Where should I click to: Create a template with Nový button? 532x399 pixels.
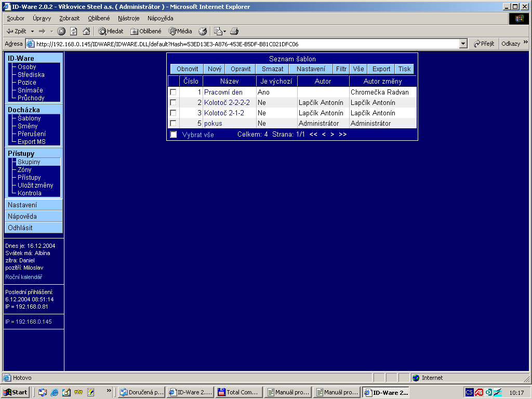215,69
